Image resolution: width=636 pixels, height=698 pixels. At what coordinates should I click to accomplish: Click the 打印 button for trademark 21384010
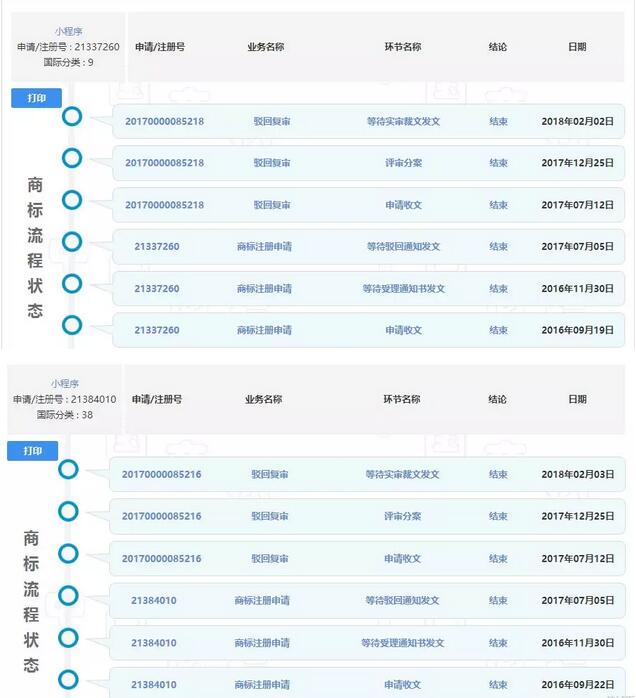[32, 451]
